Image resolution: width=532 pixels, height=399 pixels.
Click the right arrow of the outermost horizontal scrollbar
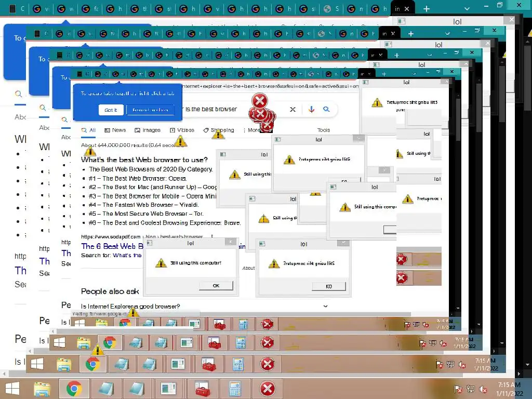tap(518, 374)
